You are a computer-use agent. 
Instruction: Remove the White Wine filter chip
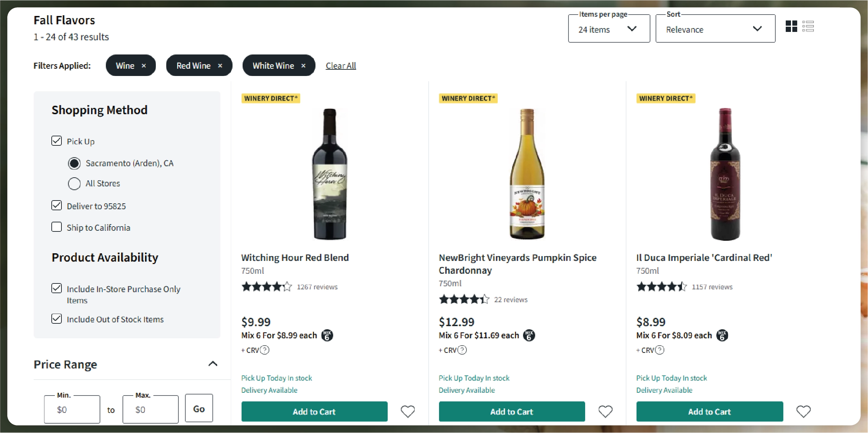coord(303,66)
